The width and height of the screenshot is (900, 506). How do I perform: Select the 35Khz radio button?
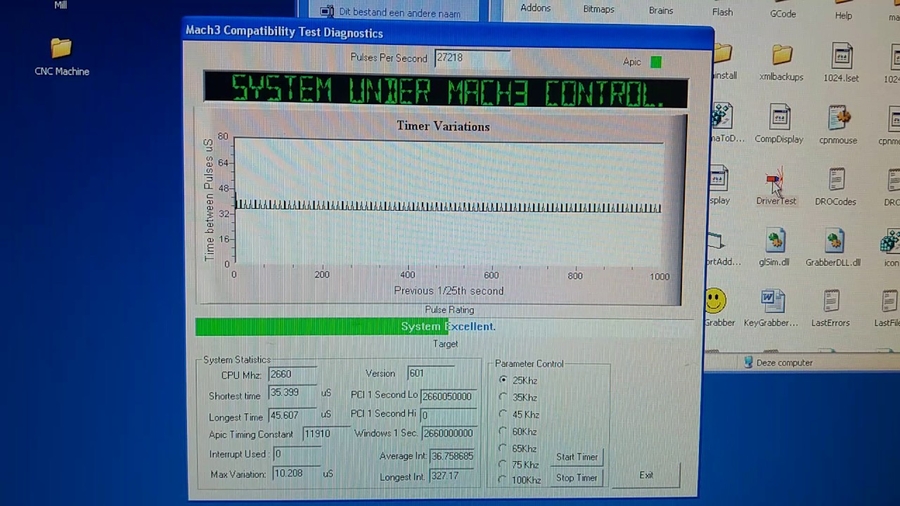[503, 396]
